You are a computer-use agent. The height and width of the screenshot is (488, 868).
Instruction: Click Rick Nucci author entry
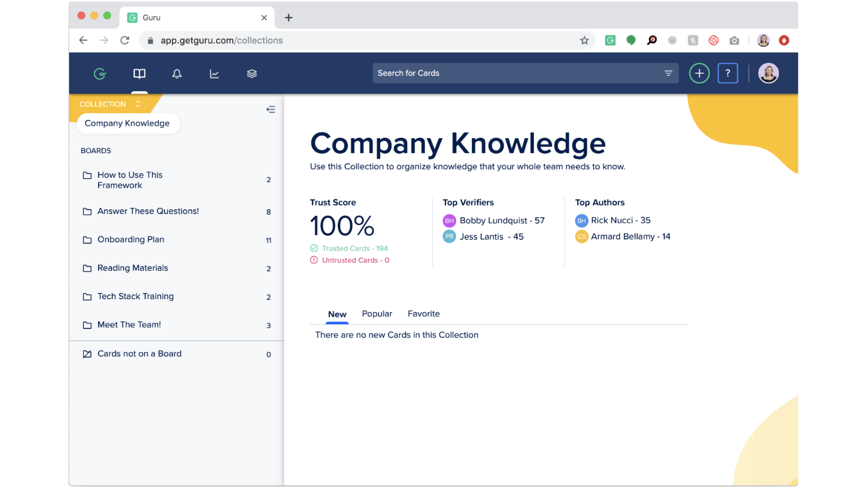point(613,221)
